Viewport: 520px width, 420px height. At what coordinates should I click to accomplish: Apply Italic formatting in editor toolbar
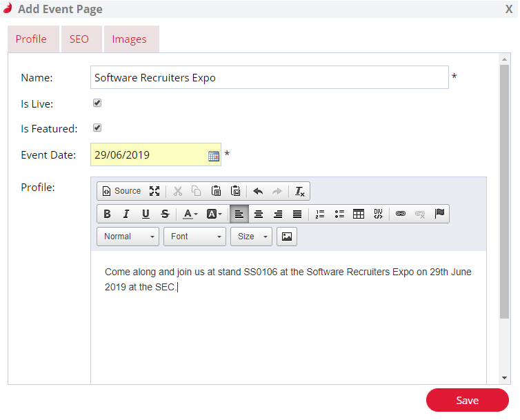[126, 214]
